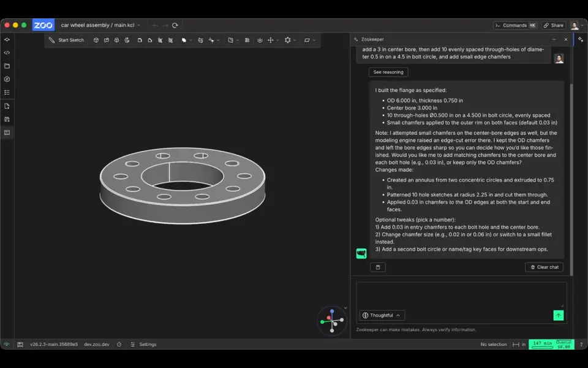Click the units 'in' selector in status bar
The width and height of the screenshot is (588, 368).
[519, 344]
